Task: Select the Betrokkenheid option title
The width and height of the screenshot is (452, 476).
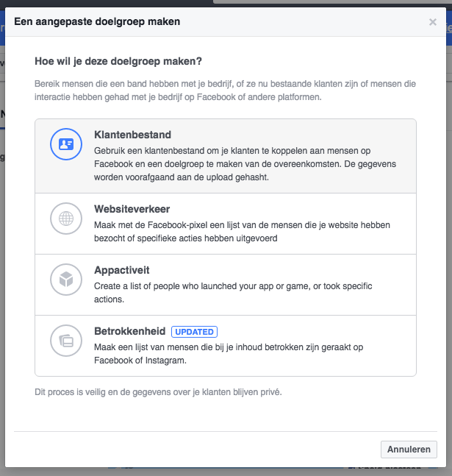Action: point(130,332)
